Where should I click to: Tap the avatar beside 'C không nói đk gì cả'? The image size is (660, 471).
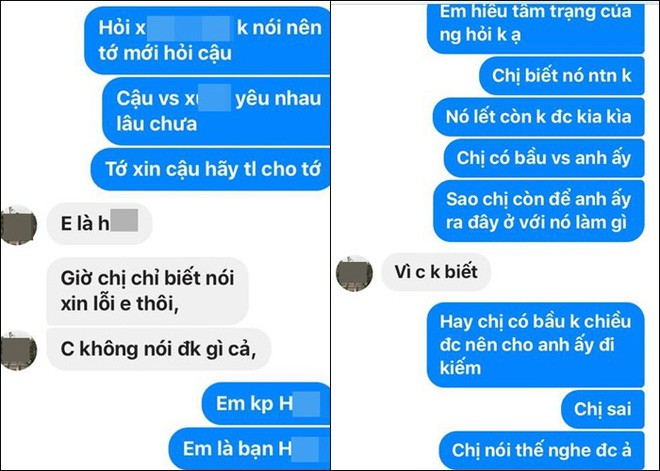[19, 350]
